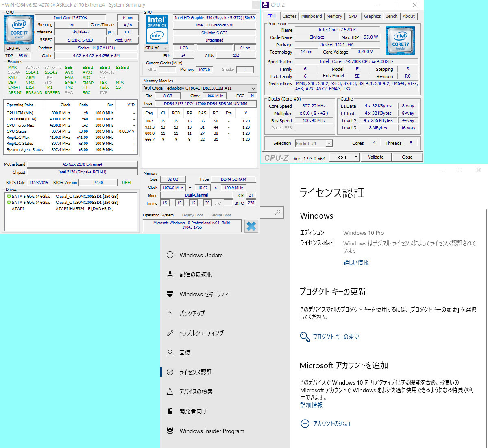Select ライセンス認証 in Settings sidebar

click(x=225, y=372)
